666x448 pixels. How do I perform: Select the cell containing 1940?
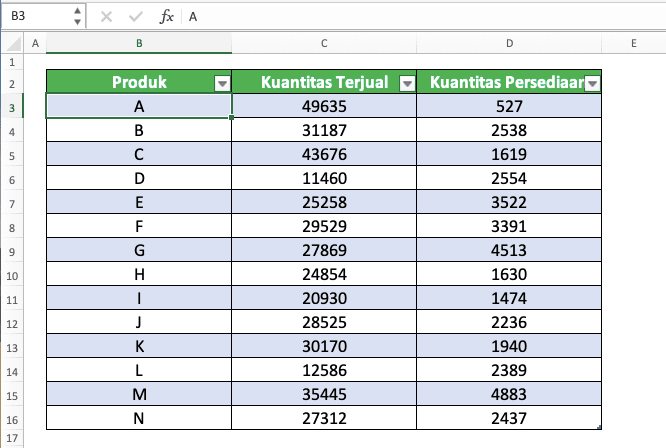click(x=509, y=346)
